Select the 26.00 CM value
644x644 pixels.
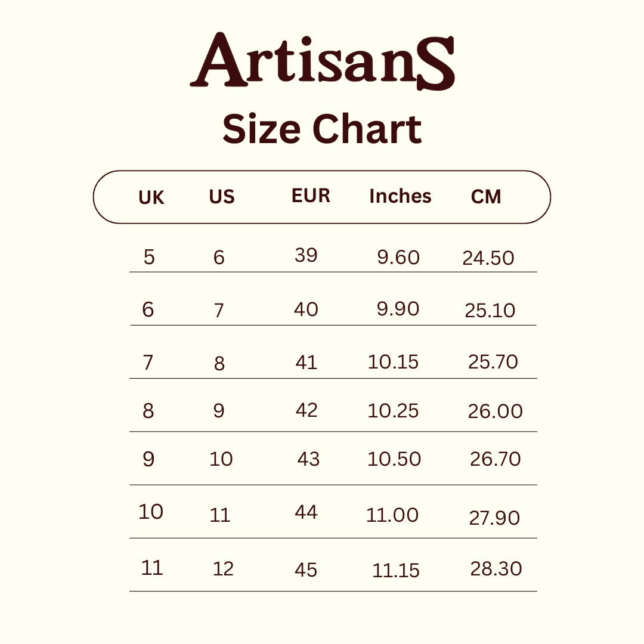pyautogui.click(x=495, y=411)
